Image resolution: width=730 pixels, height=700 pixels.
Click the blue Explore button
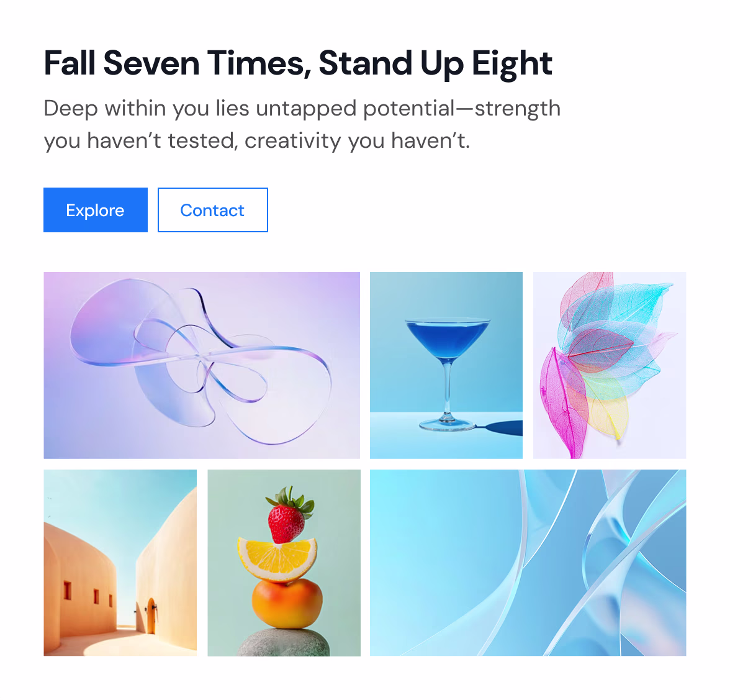point(96,210)
